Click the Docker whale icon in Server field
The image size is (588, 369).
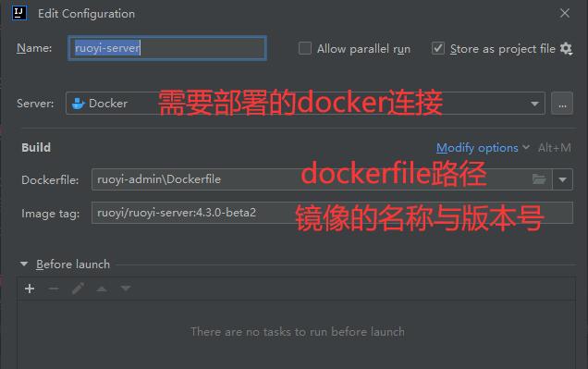coord(78,104)
